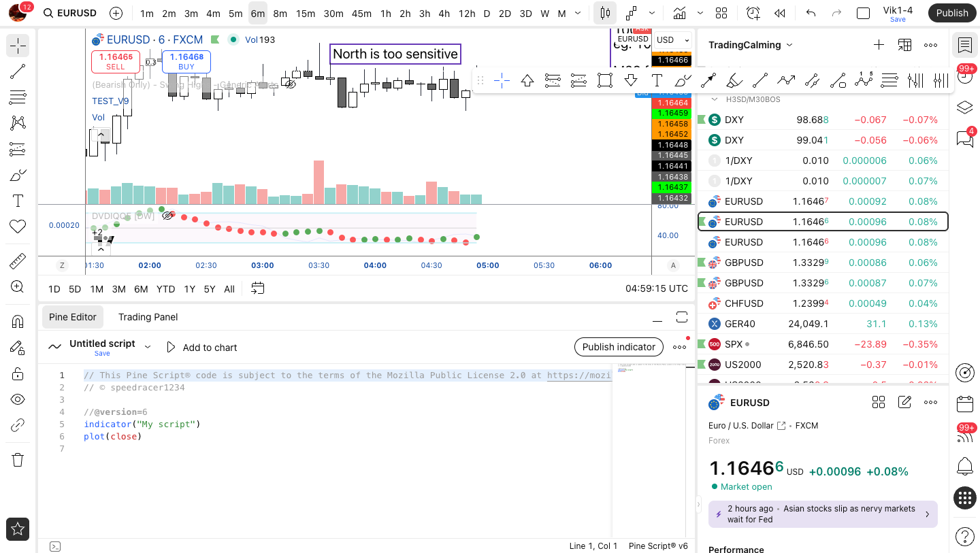Screen dimensions: 980x553
Task: Select the 1-5 Elliott wave tool in the floating toolbar
Action: coord(864,81)
